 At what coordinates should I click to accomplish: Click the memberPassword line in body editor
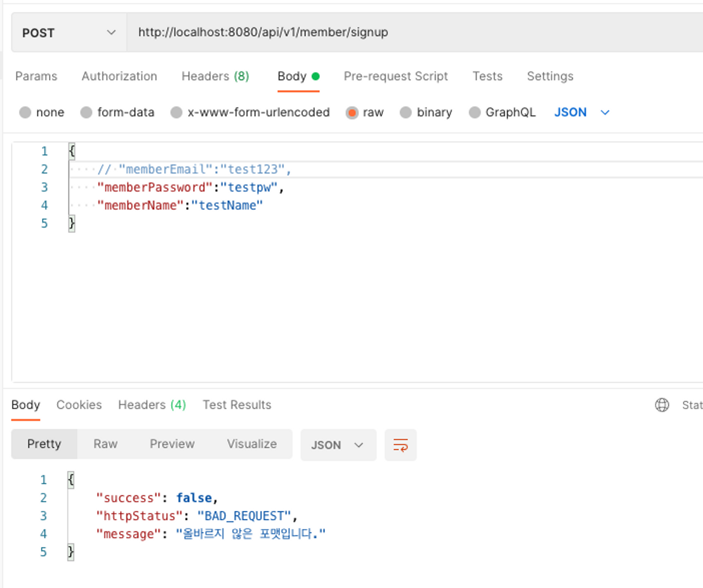(190, 187)
